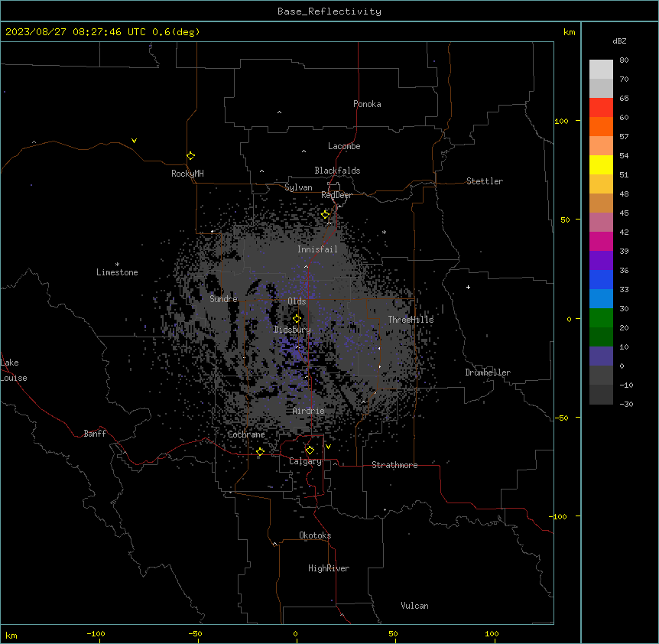Select the Cochrane label

coord(246,434)
